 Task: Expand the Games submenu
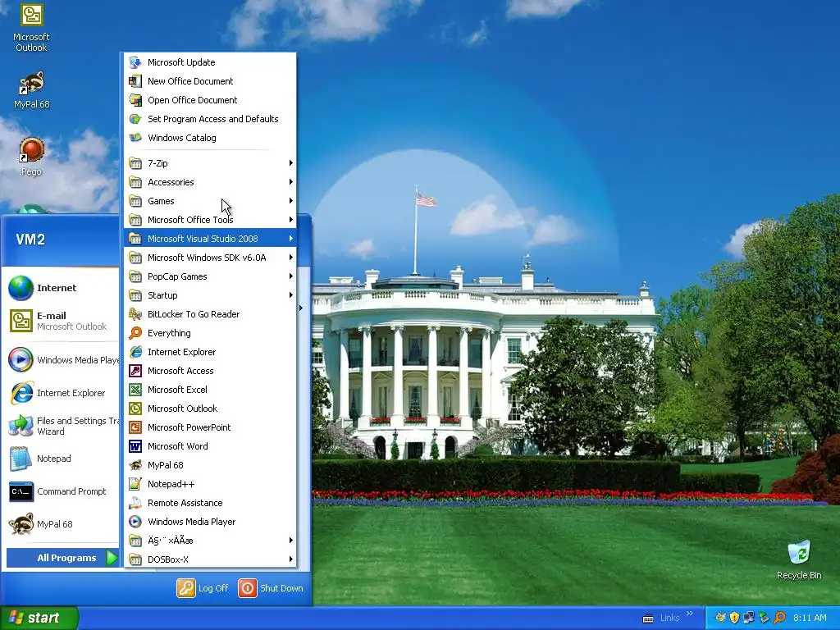(210, 201)
